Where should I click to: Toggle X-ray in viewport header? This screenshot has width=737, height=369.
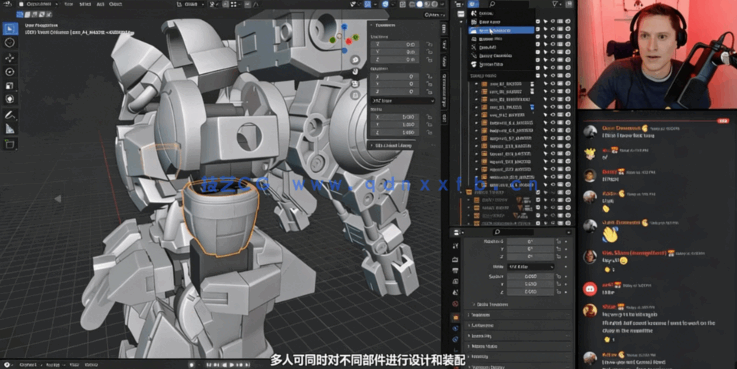[403, 4]
